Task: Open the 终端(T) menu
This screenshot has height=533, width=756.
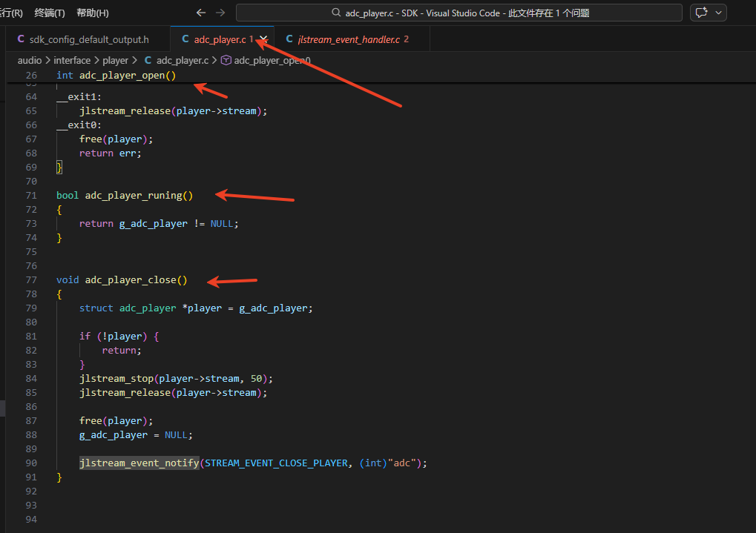Action: (50, 13)
